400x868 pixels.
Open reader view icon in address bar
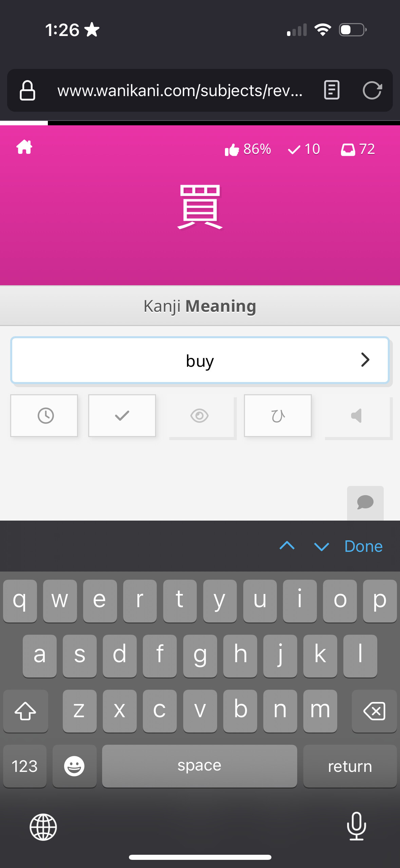click(331, 90)
